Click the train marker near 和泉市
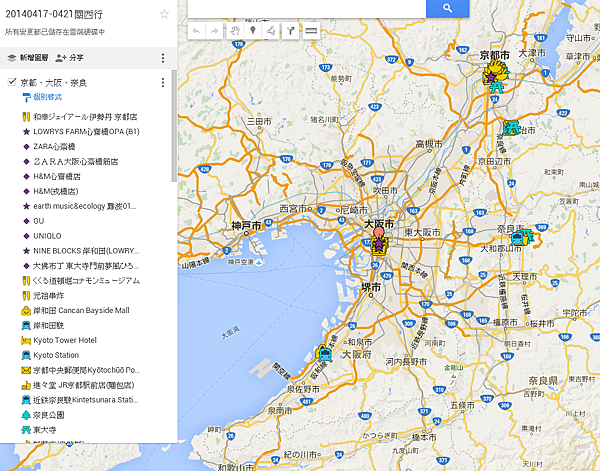The width and height of the screenshot is (600, 471). [x=325, y=354]
